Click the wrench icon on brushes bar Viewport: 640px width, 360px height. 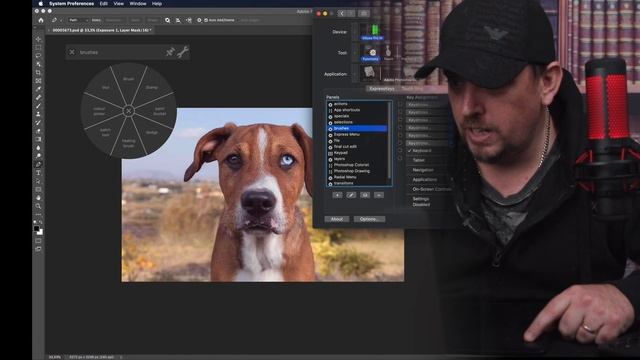(x=182, y=52)
